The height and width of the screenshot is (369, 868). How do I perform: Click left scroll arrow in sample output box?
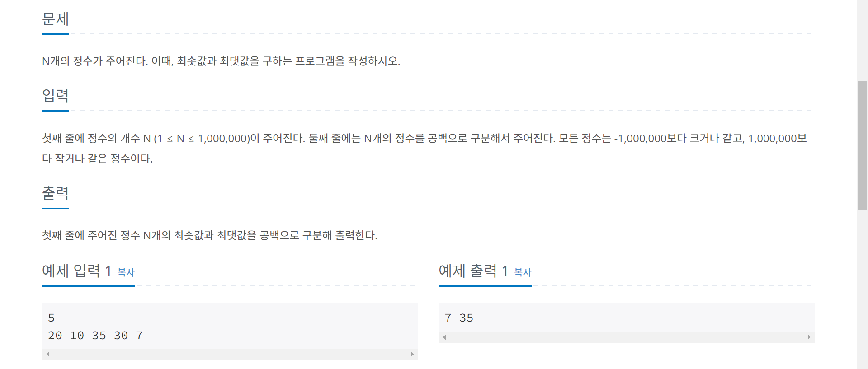(x=444, y=337)
